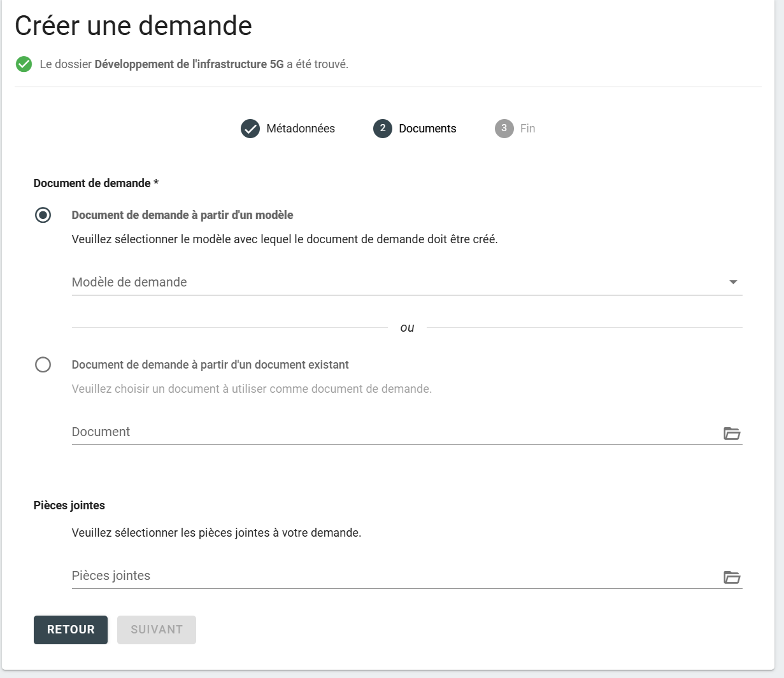Click the step 3 circle icon

pyautogui.click(x=504, y=129)
